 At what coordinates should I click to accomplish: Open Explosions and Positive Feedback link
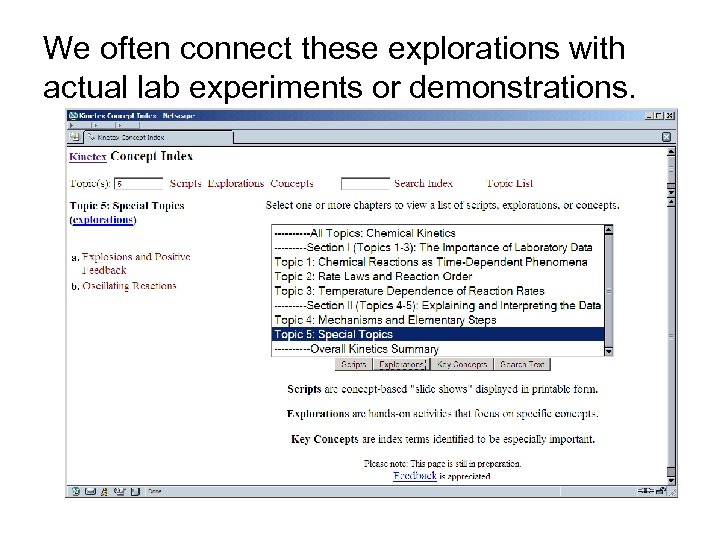point(136,263)
